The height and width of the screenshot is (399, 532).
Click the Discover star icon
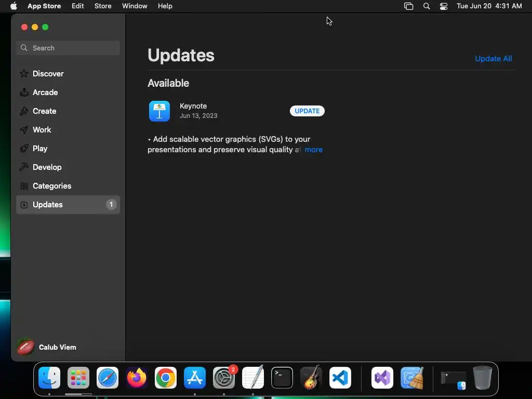pos(24,74)
